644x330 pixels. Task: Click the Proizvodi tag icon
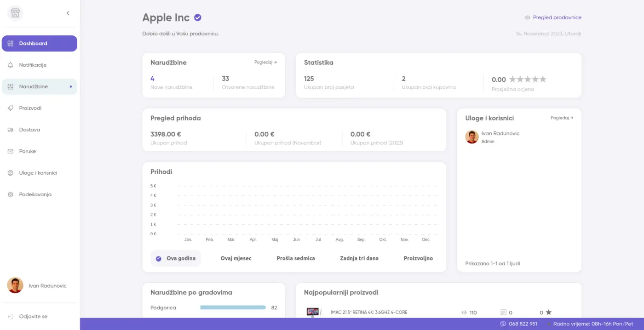pos(11,108)
